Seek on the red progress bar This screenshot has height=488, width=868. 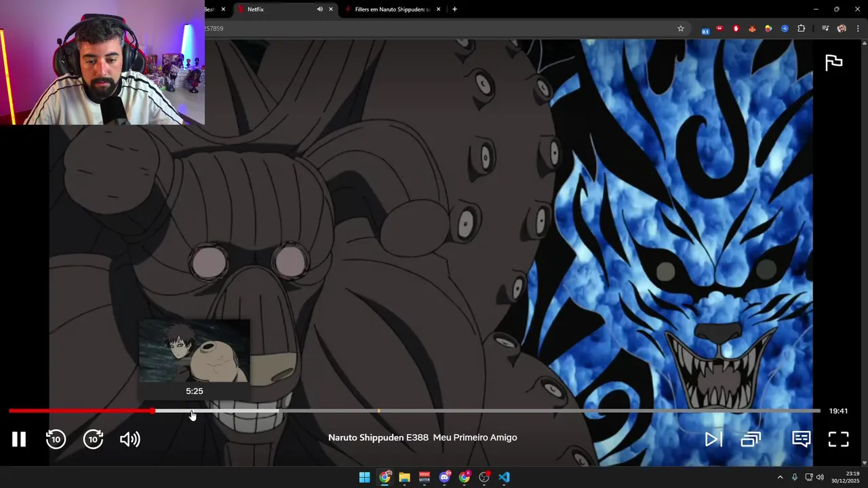coord(81,411)
